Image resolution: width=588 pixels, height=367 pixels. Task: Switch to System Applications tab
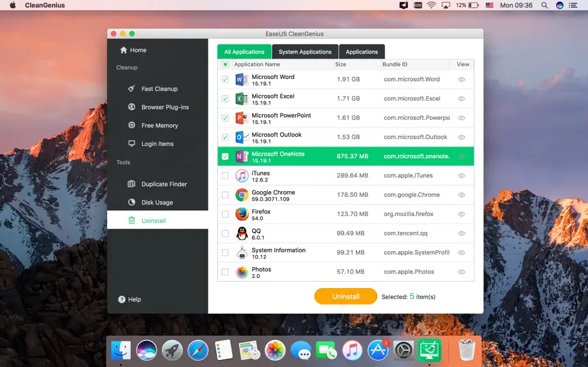click(305, 52)
